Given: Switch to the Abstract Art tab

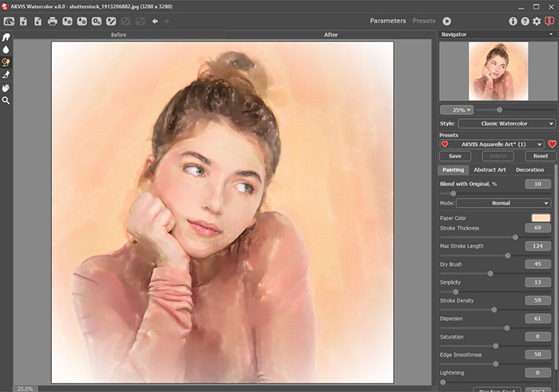Looking at the screenshot, I should pos(490,170).
